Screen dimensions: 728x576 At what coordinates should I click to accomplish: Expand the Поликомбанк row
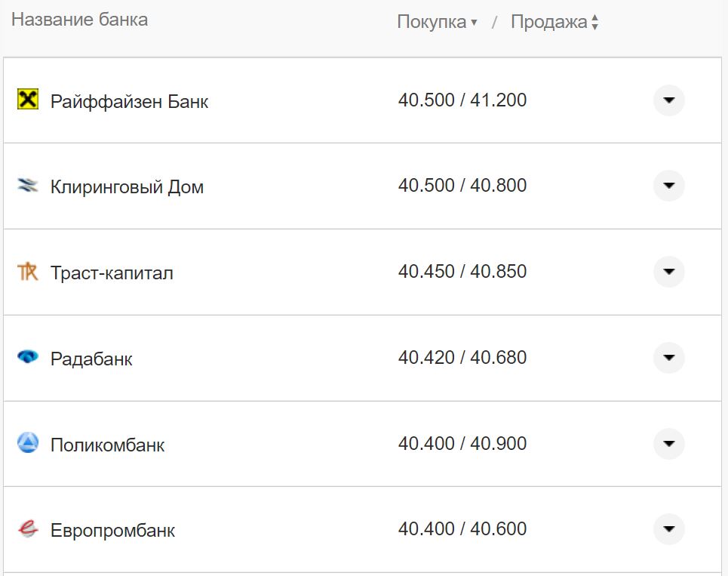[668, 444]
